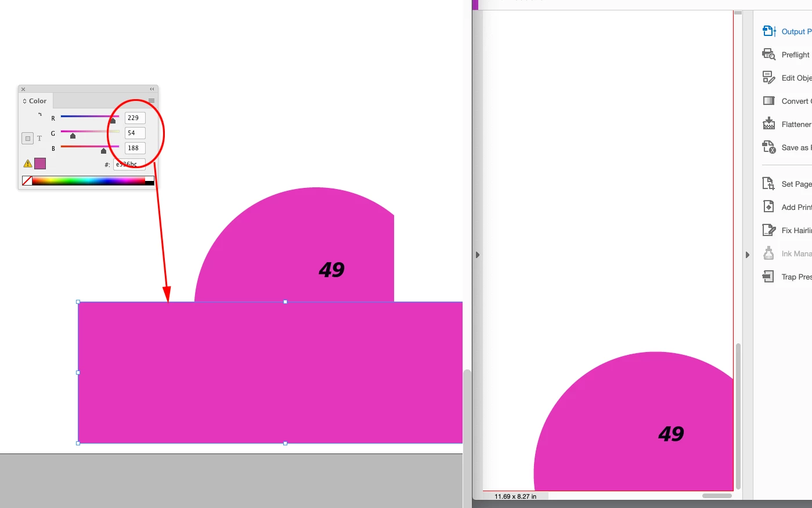This screenshot has height=508, width=812.
Task: Click the magenta fill color swatch
Action: [x=40, y=164]
